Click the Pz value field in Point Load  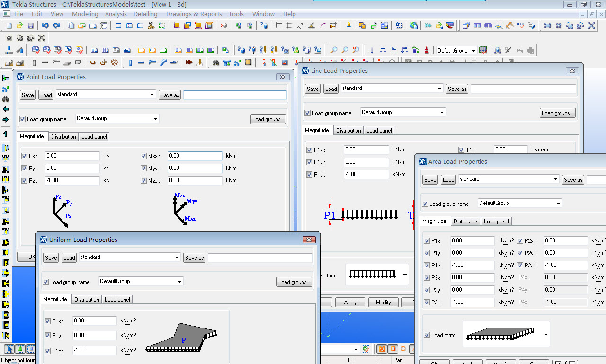(72, 180)
